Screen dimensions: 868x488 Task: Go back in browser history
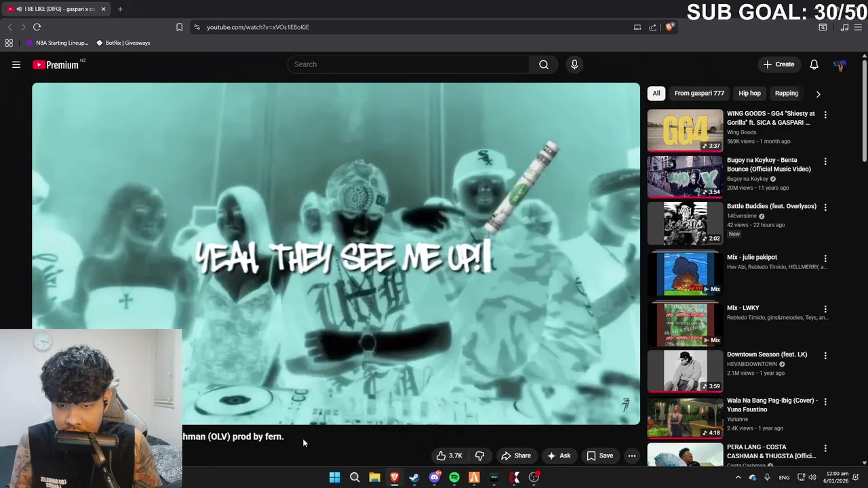9,27
